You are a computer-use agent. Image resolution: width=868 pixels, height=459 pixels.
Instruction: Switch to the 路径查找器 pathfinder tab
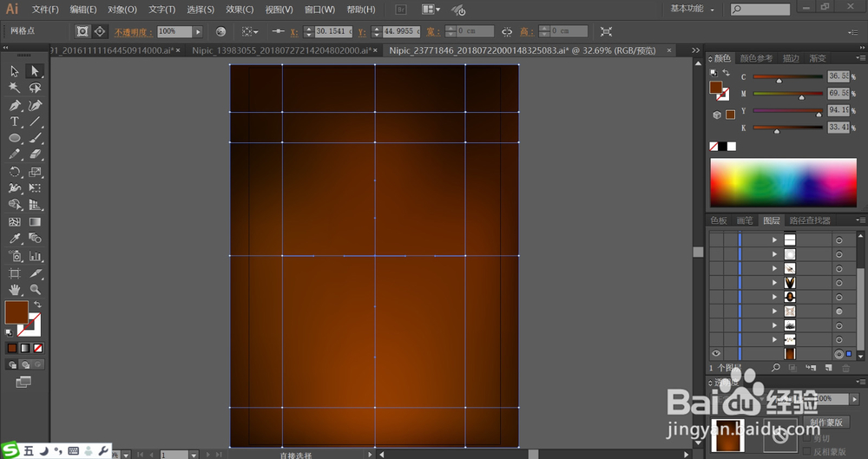tap(810, 220)
